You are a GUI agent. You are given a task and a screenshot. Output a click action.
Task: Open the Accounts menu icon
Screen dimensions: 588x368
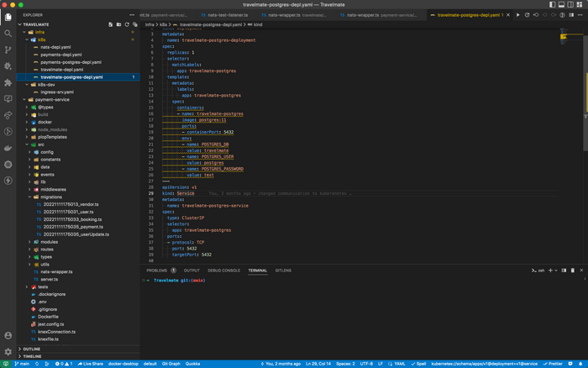pos(8,335)
